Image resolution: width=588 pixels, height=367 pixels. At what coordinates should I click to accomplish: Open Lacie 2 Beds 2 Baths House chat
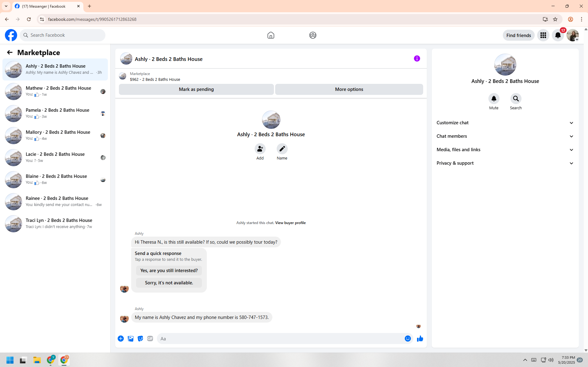click(55, 157)
